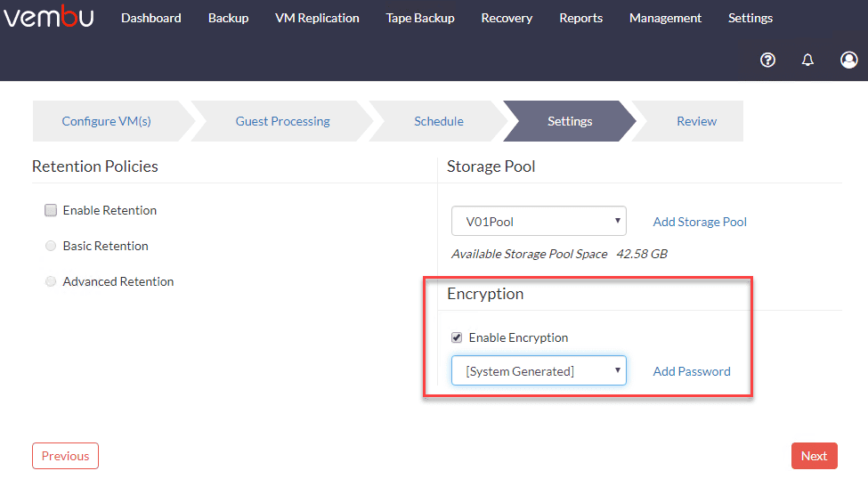Click the Add Storage Pool link

700,222
